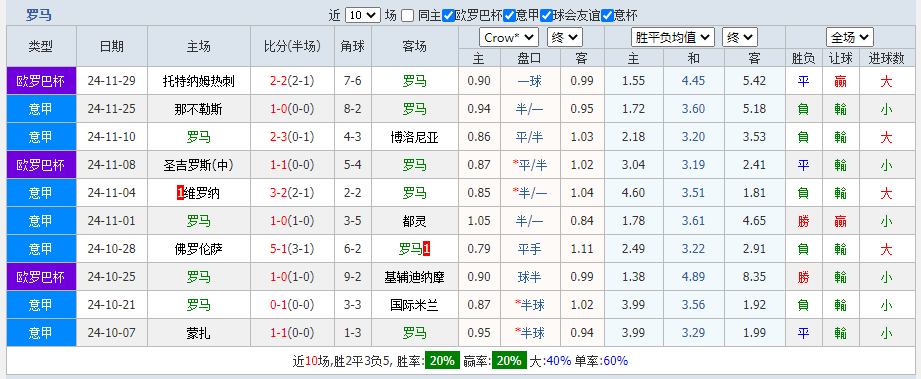Click the 7-6 corner count
921x379 pixels.
pos(352,81)
